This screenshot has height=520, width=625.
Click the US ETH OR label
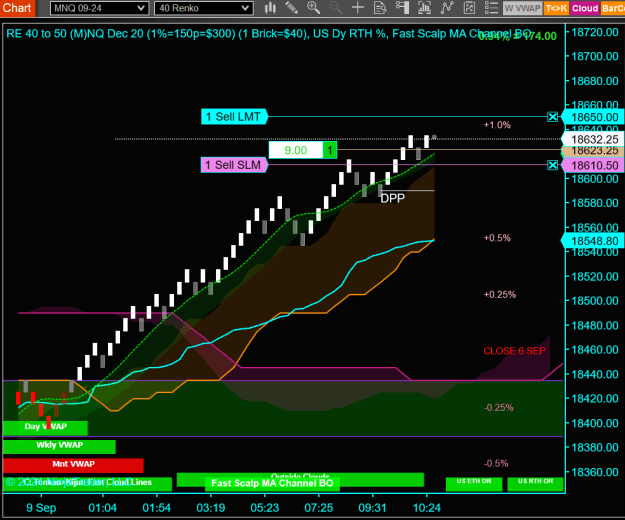click(x=474, y=483)
